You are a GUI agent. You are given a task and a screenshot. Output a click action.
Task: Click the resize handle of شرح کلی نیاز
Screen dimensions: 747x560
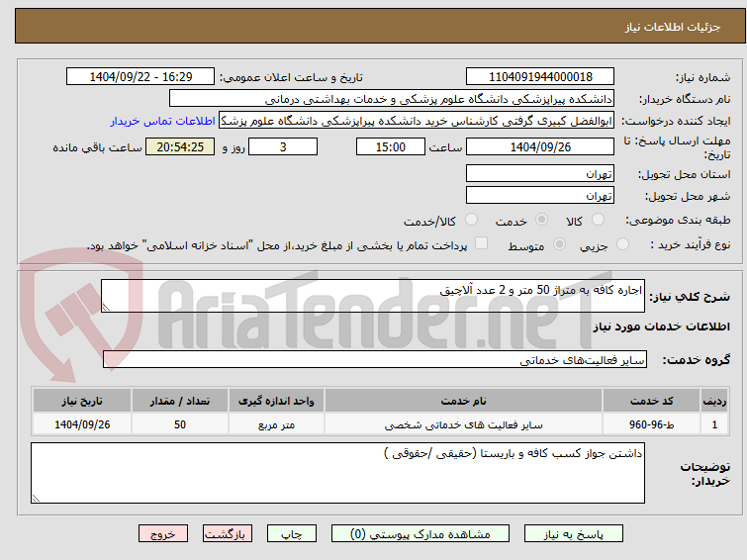pyautogui.click(x=106, y=308)
